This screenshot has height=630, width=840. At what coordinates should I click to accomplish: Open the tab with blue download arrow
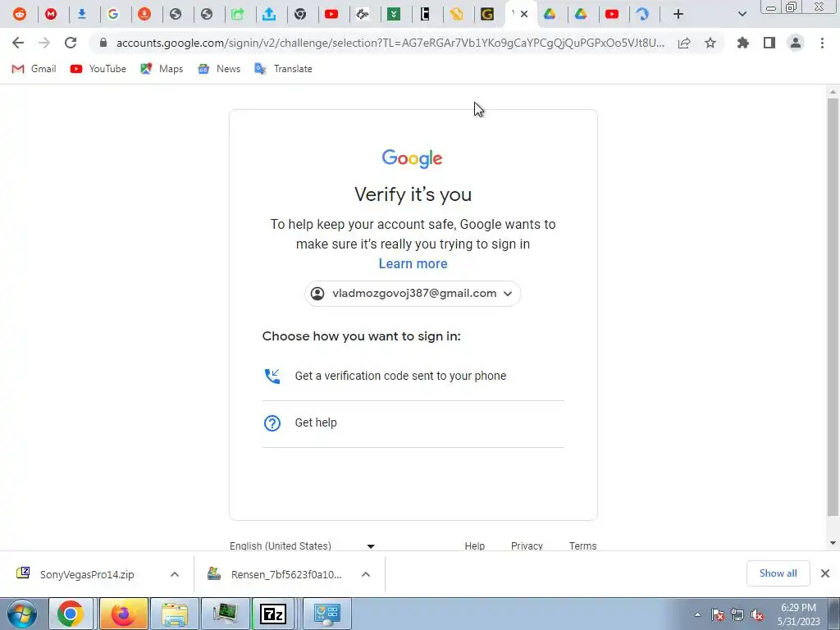82,15
